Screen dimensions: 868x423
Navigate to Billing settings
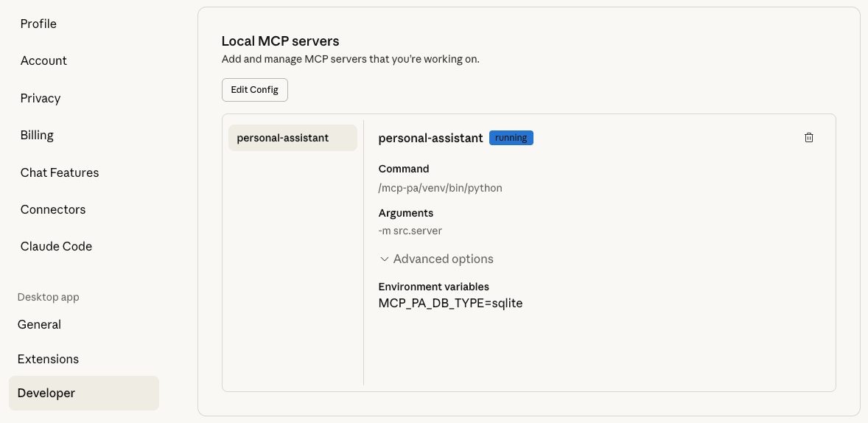[37, 135]
